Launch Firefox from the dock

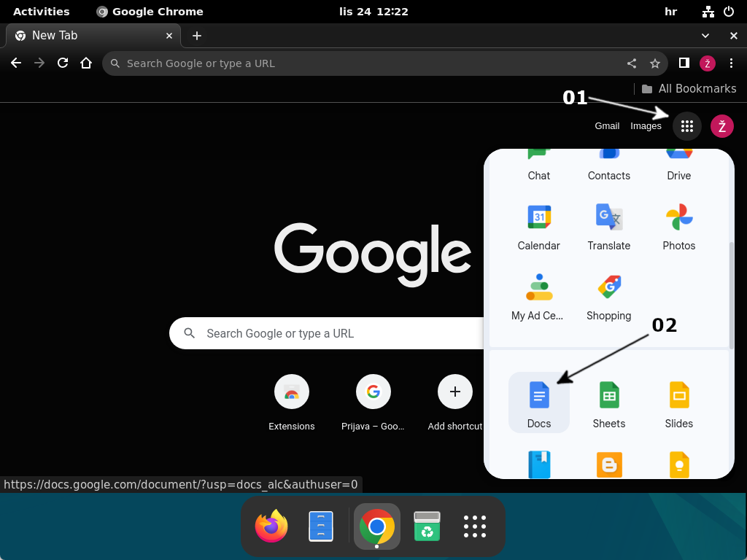coord(271,526)
